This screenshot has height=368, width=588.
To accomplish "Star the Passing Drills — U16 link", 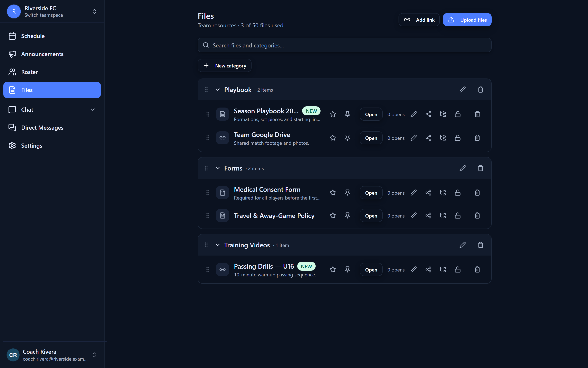I will pos(333,270).
